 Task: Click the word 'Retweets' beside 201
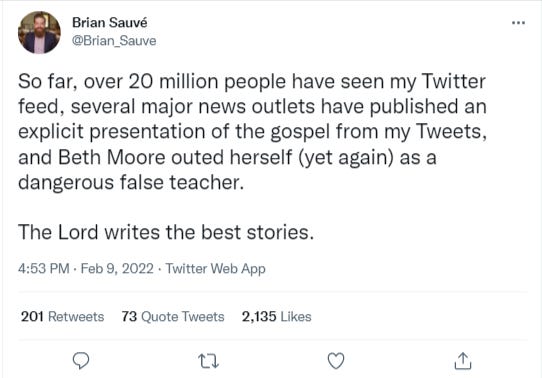[76, 316]
